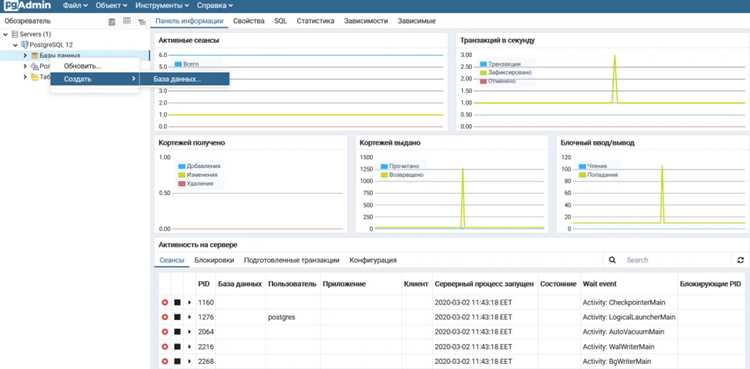Switch to the Свойства tab
Image resolution: width=750 pixels, height=369 pixels.
tap(249, 21)
